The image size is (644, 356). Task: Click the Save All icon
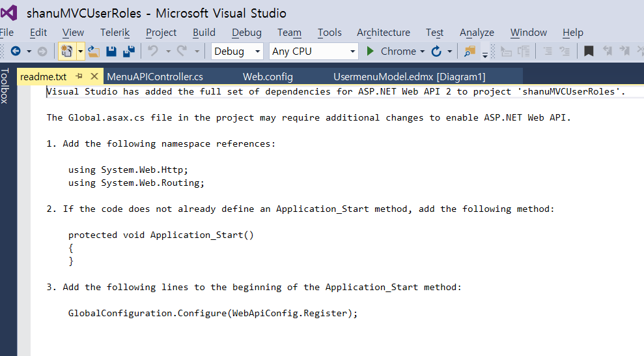tap(129, 51)
